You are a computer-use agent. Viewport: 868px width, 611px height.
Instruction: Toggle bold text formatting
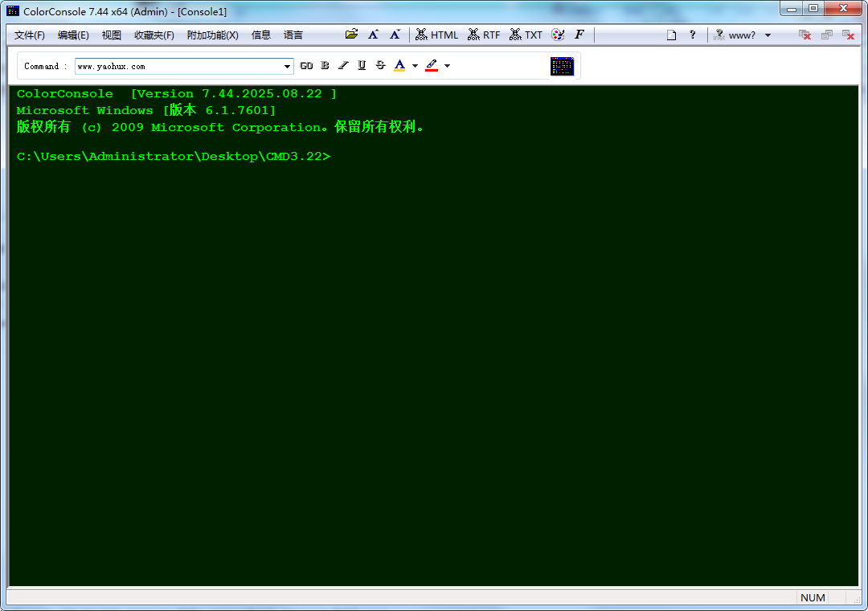pyautogui.click(x=325, y=66)
